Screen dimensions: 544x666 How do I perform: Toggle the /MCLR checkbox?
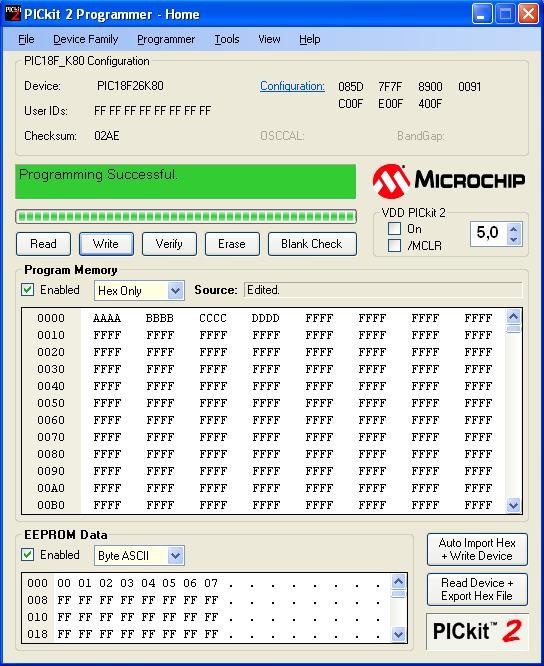[395, 246]
